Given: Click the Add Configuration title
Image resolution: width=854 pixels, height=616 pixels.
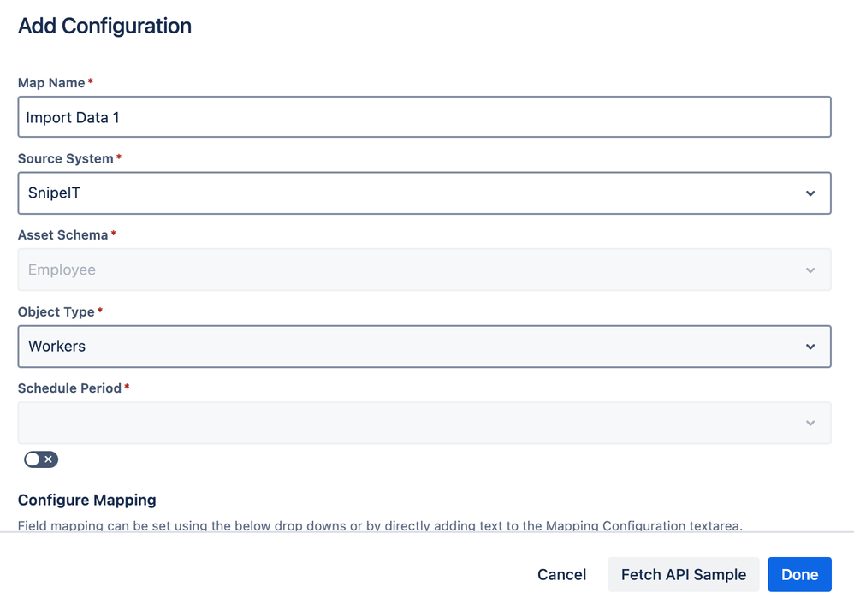Looking at the screenshot, I should click(x=104, y=26).
